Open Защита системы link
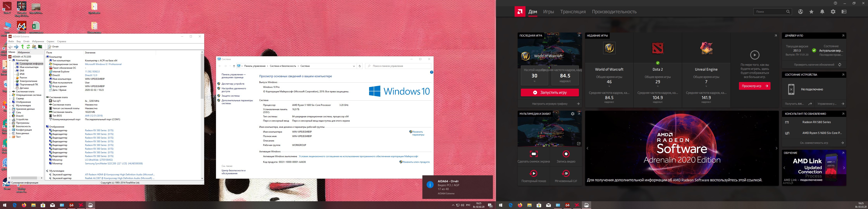This screenshot has height=209, width=868. [231, 96]
